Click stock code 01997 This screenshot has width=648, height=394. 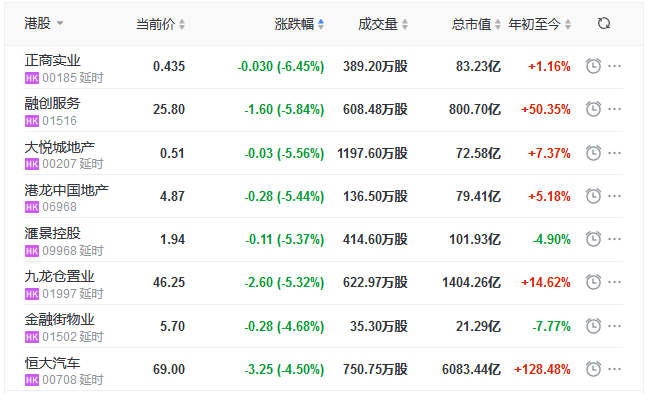pyautogui.click(x=60, y=294)
